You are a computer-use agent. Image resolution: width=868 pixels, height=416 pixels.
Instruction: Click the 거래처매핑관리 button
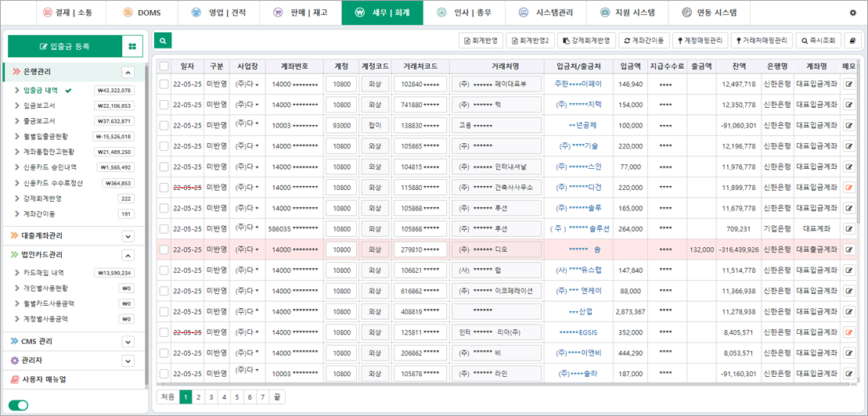tap(762, 41)
